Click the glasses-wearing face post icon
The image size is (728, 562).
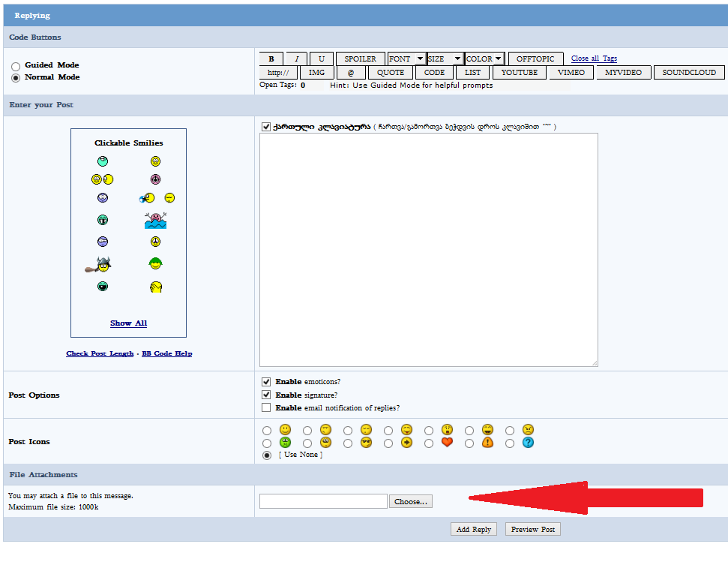click(366, 442)
